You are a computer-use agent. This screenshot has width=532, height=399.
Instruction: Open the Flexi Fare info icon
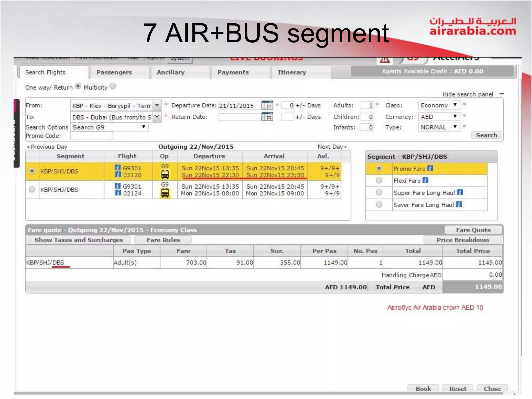click(425, 180)
